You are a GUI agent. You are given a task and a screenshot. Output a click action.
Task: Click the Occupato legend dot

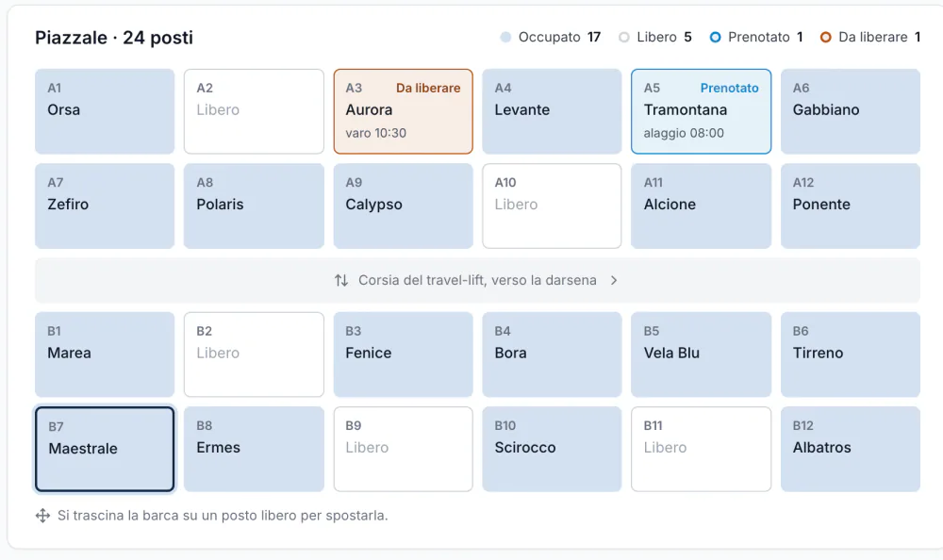click(505, 38)
